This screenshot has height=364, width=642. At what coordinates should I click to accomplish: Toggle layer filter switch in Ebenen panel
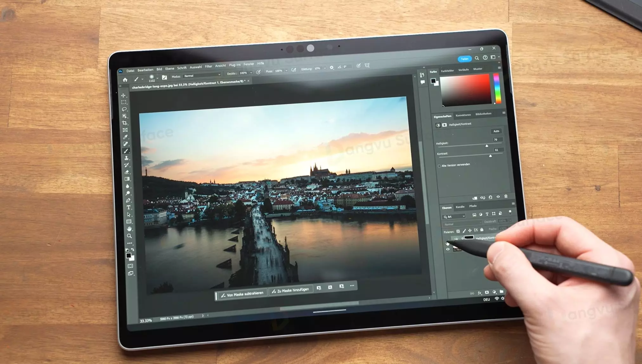(x=510, y=212)
